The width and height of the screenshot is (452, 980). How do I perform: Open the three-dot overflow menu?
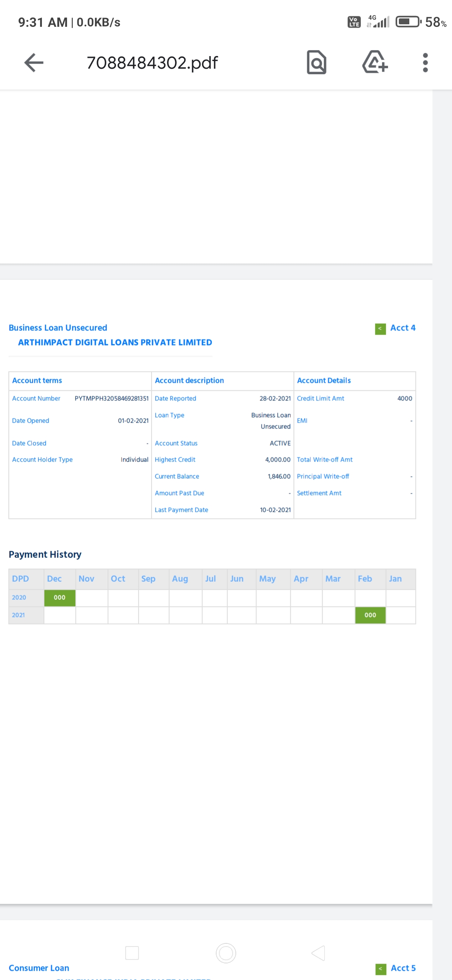[x=425, y=63]
